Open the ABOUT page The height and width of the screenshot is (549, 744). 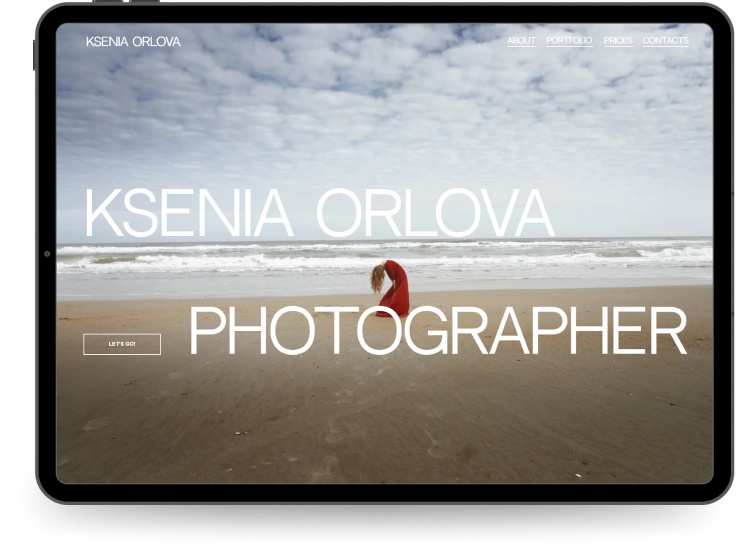pos(521,41)
